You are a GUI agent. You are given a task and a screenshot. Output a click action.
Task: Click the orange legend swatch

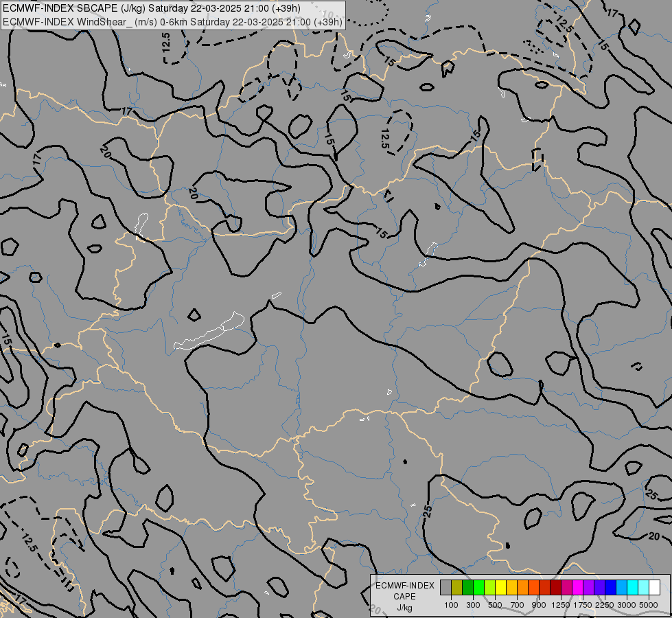click(523, 588)
